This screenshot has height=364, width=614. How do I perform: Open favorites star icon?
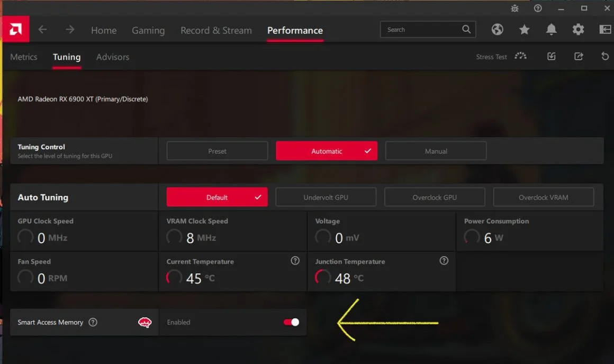(x=525, y=29)
